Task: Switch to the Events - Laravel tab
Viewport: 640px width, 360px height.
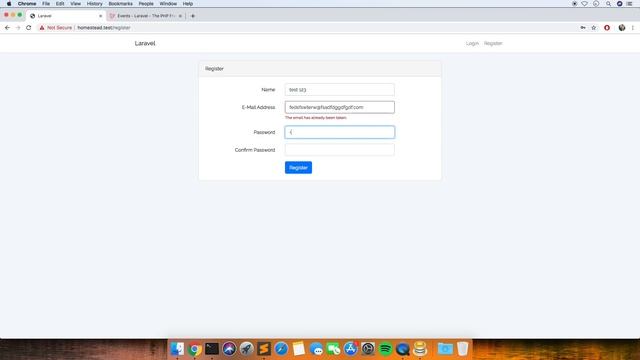Action: pos(146,16)
